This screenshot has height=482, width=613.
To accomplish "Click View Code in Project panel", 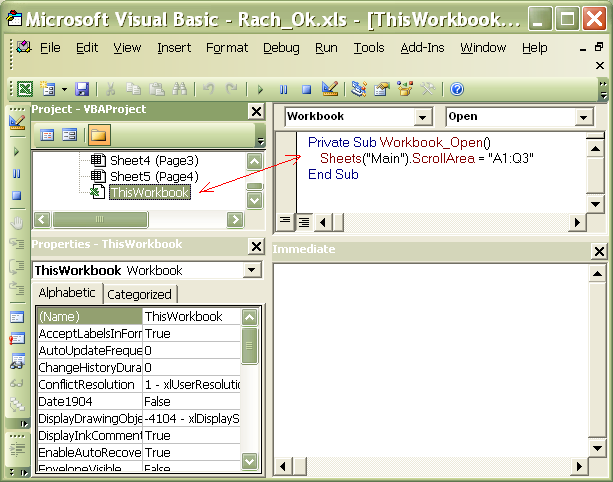I will coord(47,135).
